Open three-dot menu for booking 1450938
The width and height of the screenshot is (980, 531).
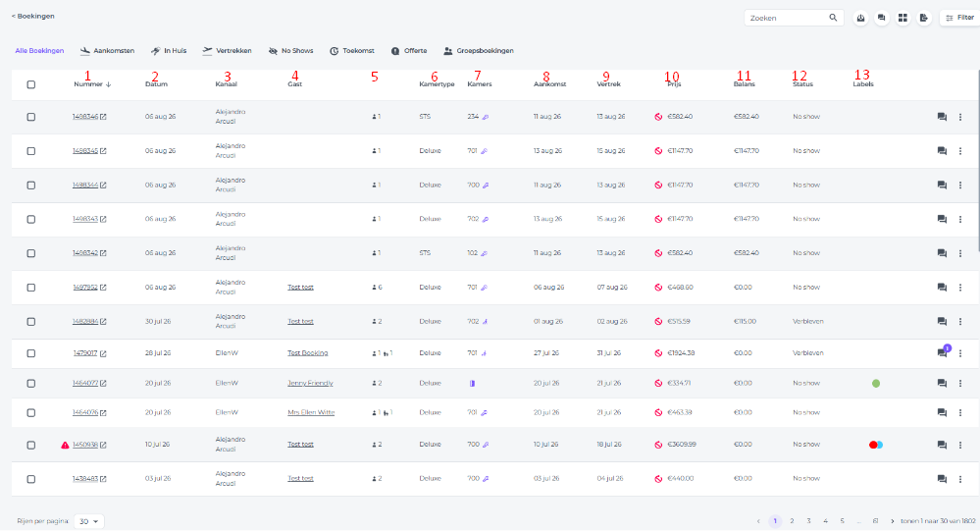pos(960,446)
